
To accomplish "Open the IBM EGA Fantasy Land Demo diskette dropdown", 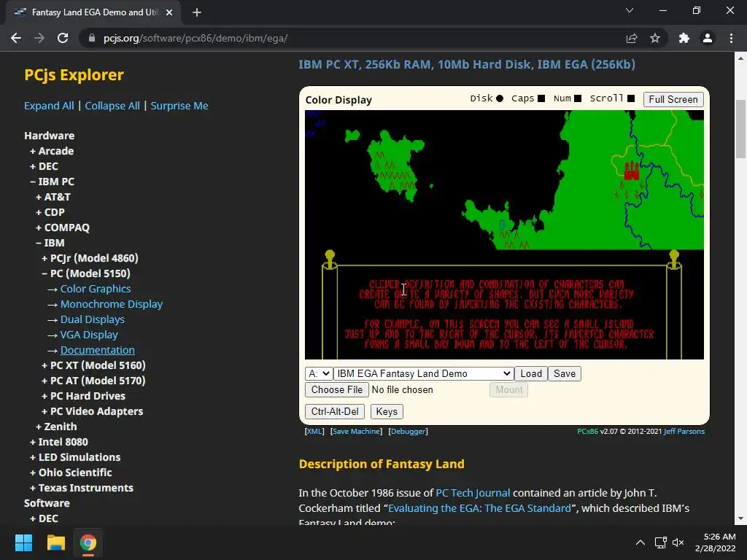I will tap(424, 373).
